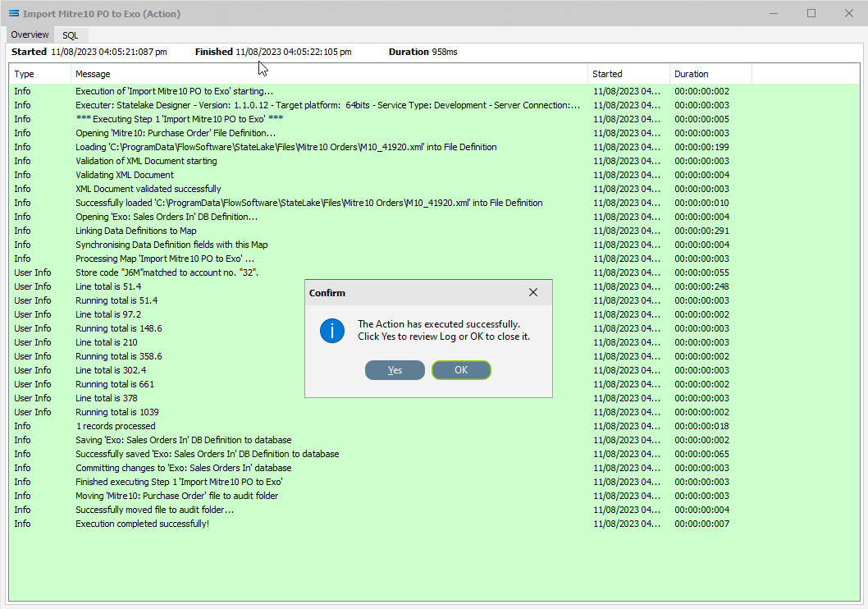Click the Message column header
The image size is (868, 609).
click(x=329, y=74)
